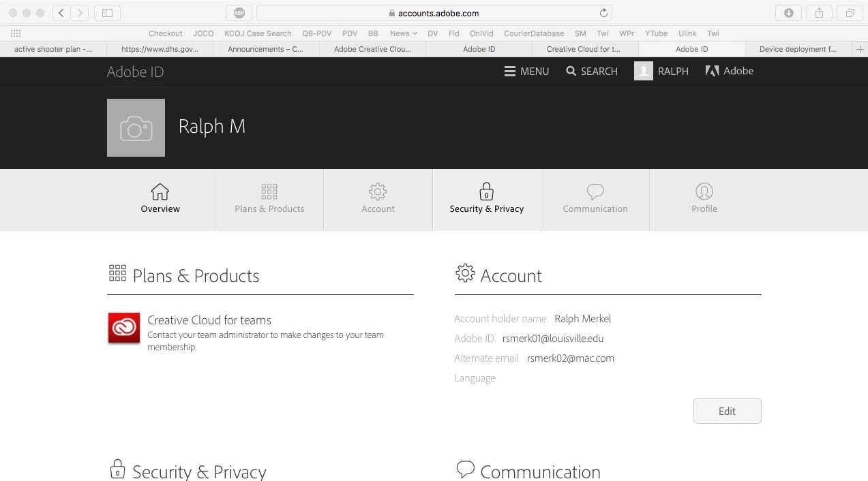Open the YTube bookmark
The image size is (868, 481).
pyautogui.click(x=657, y=33)
